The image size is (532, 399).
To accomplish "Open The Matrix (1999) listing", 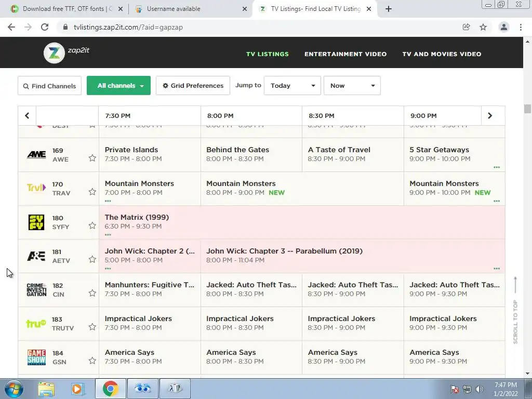I will [x=302, y=222].
